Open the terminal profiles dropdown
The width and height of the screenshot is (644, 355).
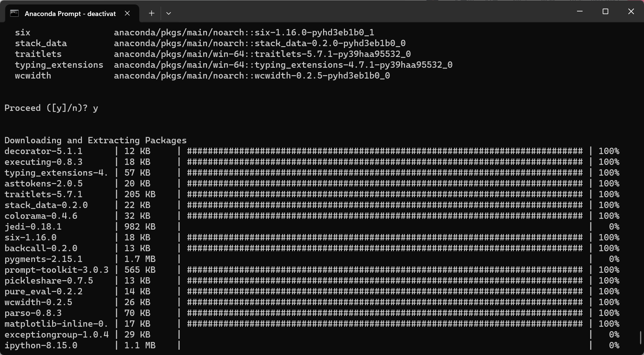169,13
